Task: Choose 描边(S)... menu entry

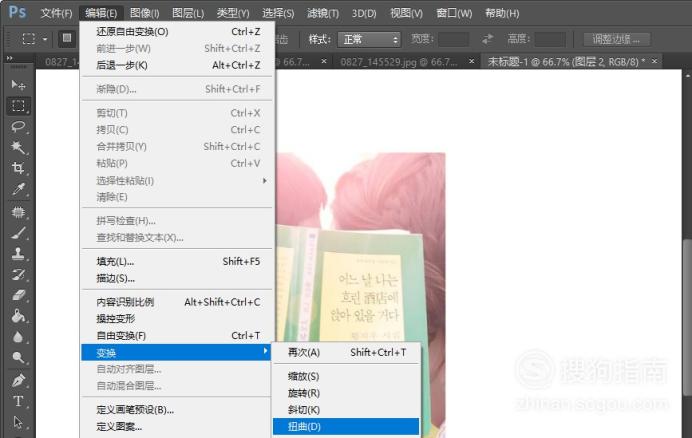Action: (177, 278)
